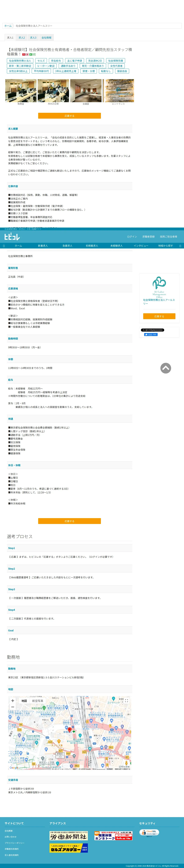
Task: Click 応募する button above 選考プロセス
Action: (x=69, y=521)
